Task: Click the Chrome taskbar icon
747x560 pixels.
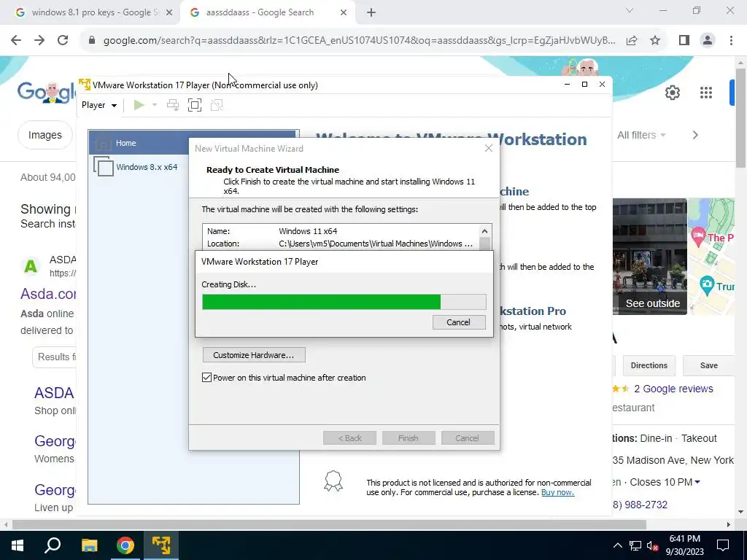Action: click(x=125, y=545)
